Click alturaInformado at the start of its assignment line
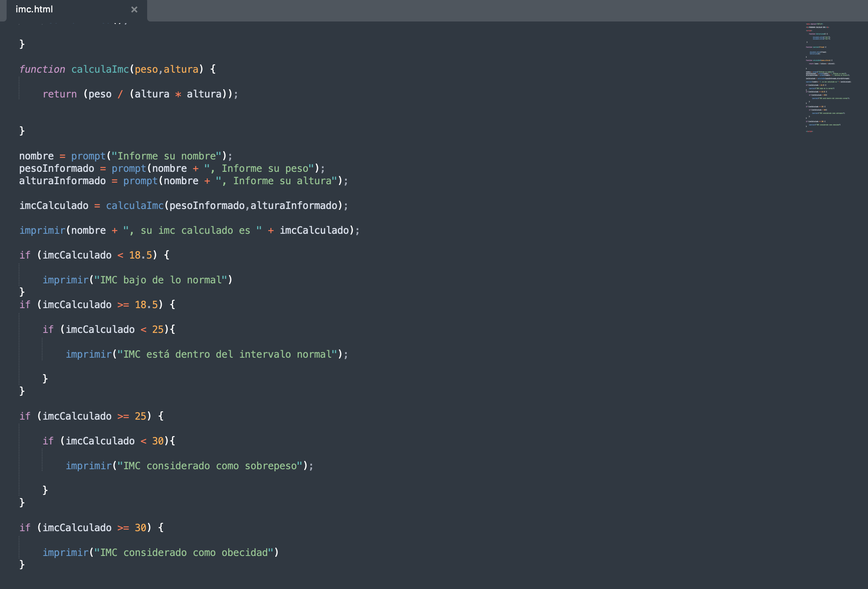This screenshot has width=868, height=589. click(x=62, y=180)
